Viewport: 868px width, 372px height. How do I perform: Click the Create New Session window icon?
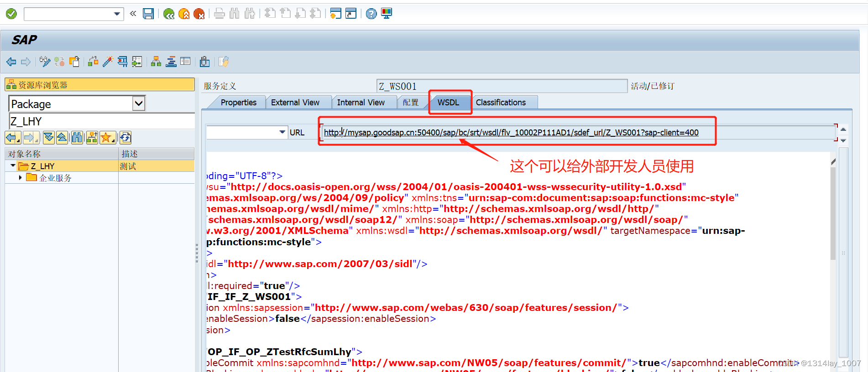(336, 14)
